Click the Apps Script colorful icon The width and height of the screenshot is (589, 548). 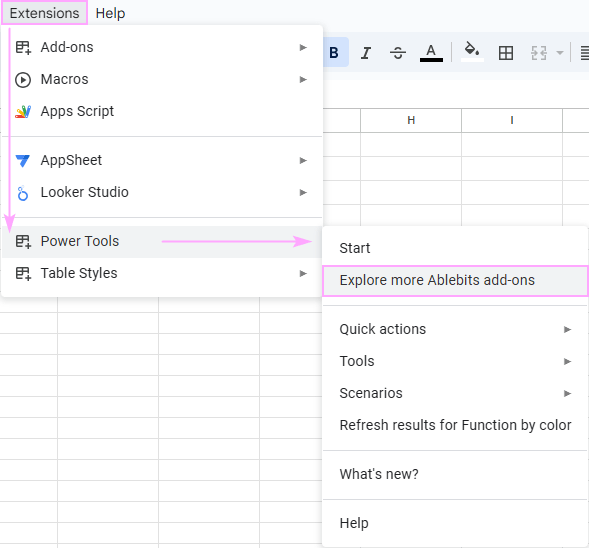[x=23, y=112]
